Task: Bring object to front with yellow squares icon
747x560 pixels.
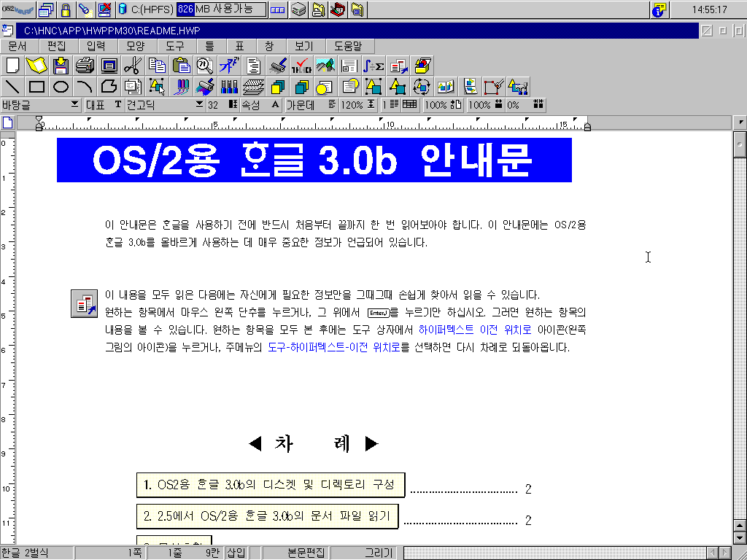Action: 277,87
